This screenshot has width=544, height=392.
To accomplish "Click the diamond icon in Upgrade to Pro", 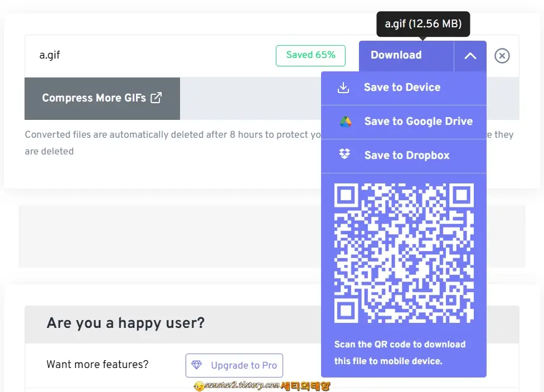I will pyautogui.click(x=196, y=365).
